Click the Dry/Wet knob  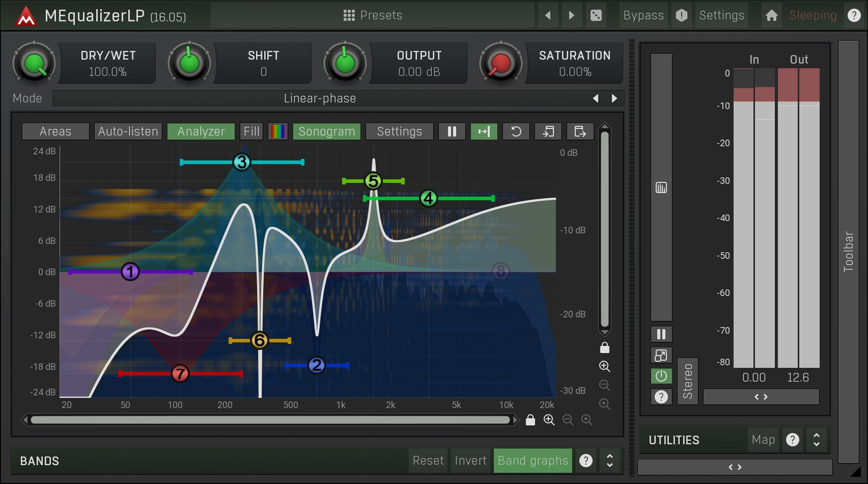click(34, 63)
